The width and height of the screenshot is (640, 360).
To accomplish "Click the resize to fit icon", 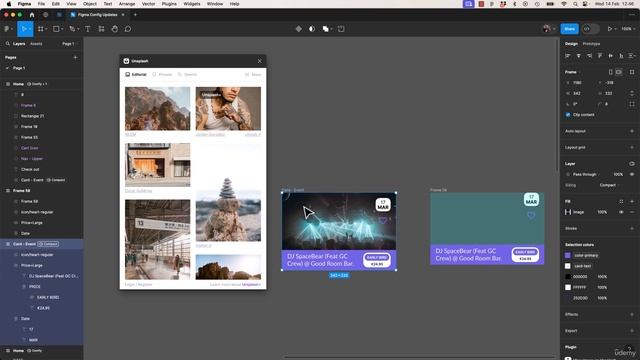I will pos(632,72).
